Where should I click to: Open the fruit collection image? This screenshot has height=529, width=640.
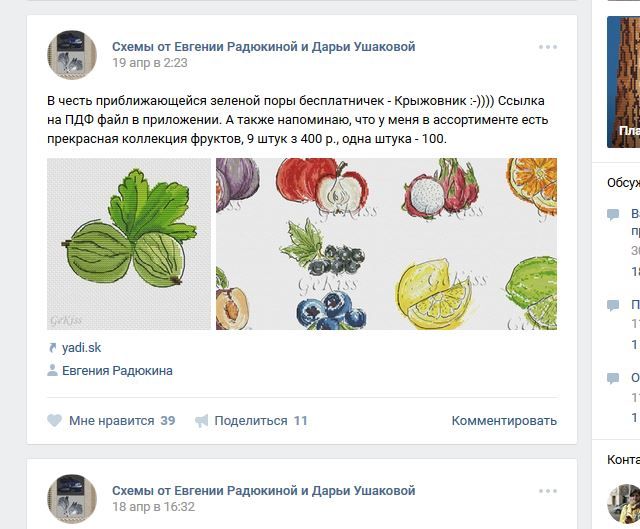click(386, 244)
